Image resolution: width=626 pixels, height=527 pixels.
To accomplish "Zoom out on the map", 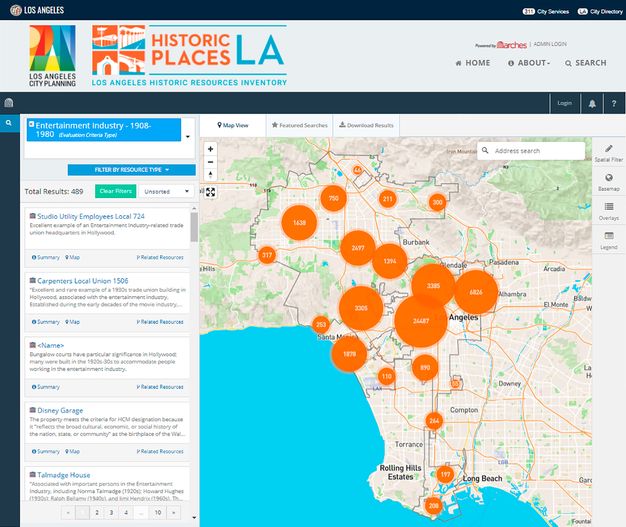I will (x=210, y=162).
